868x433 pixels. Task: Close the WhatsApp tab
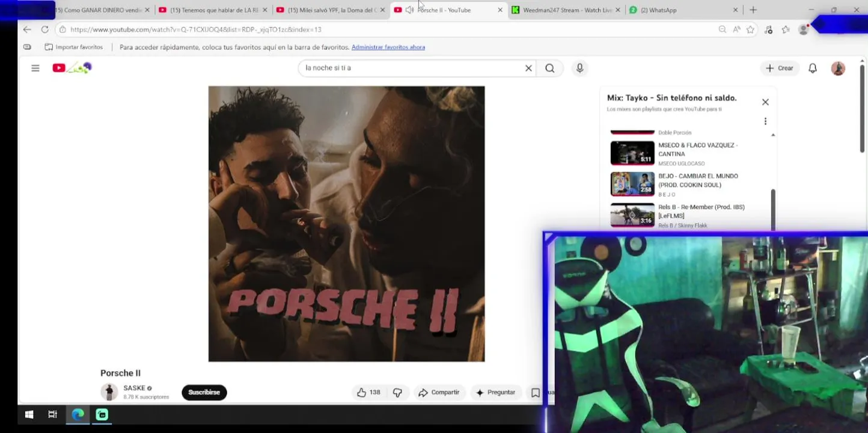[x=735, y=10]
